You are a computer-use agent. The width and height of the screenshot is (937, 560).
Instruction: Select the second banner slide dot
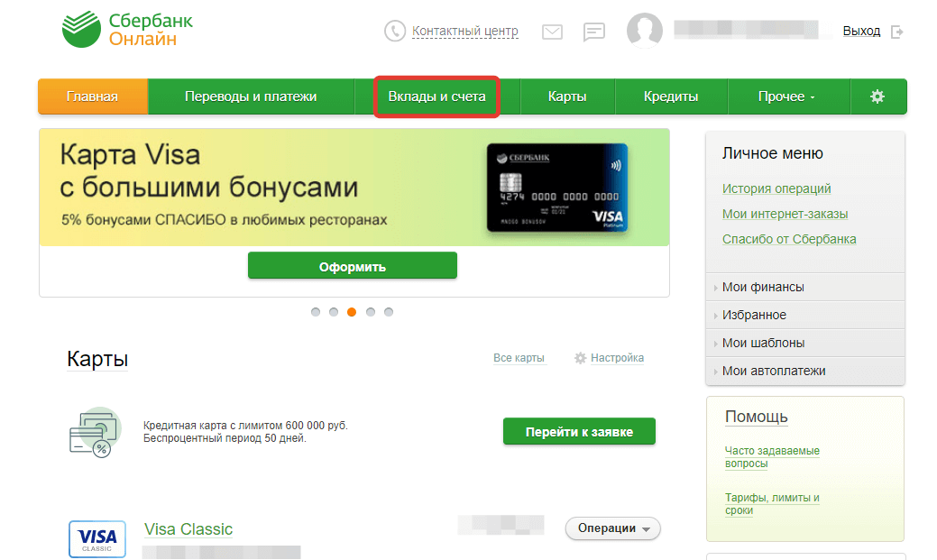tap(334, 312)
